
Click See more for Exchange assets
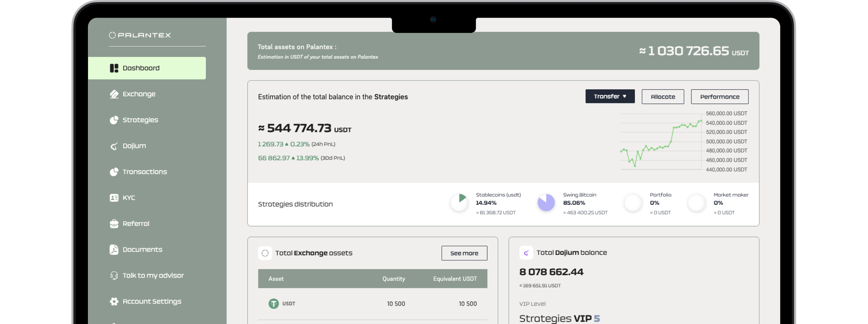click(464, 253)
